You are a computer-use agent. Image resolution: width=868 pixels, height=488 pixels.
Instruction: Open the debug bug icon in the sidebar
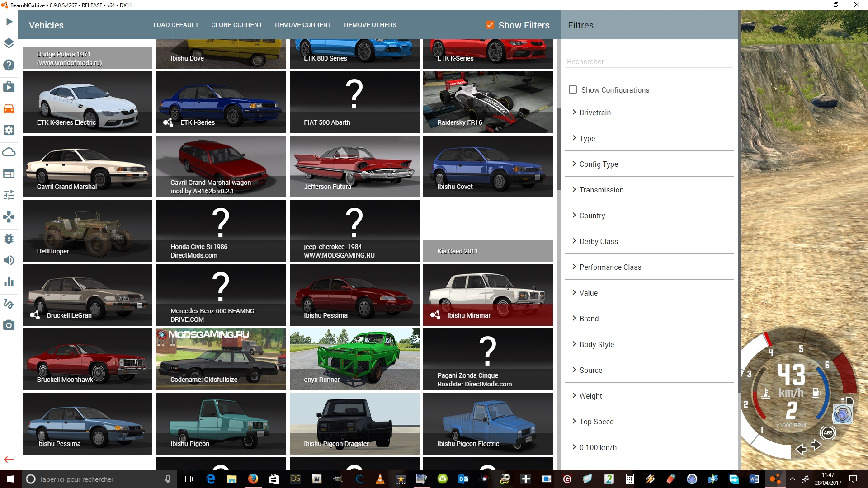pos(9,239)
